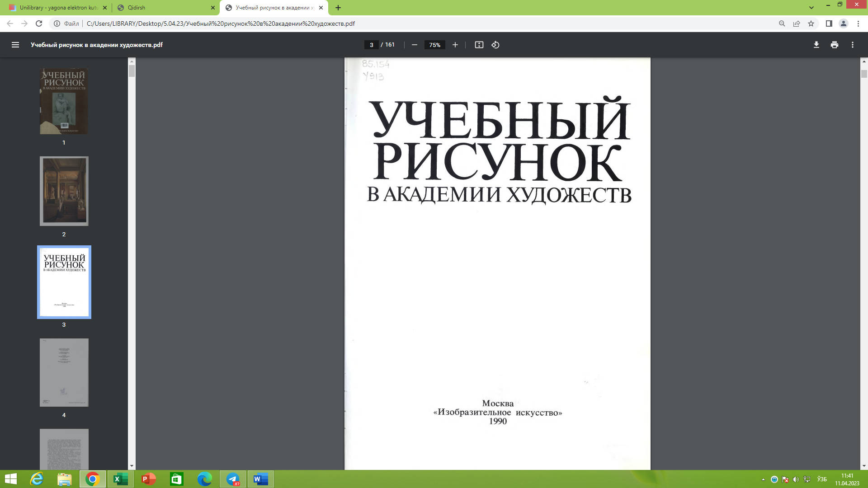Open the browser profile menu

(843, 23)
